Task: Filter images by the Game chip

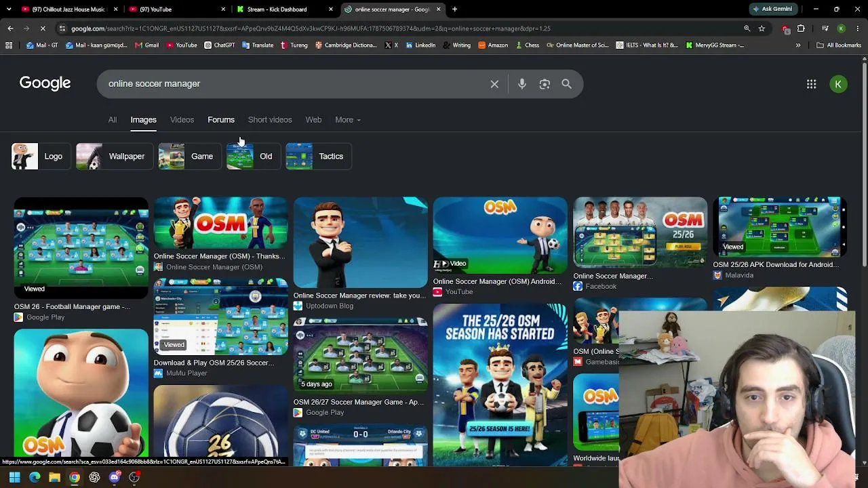Action: (x=189, y=157)
